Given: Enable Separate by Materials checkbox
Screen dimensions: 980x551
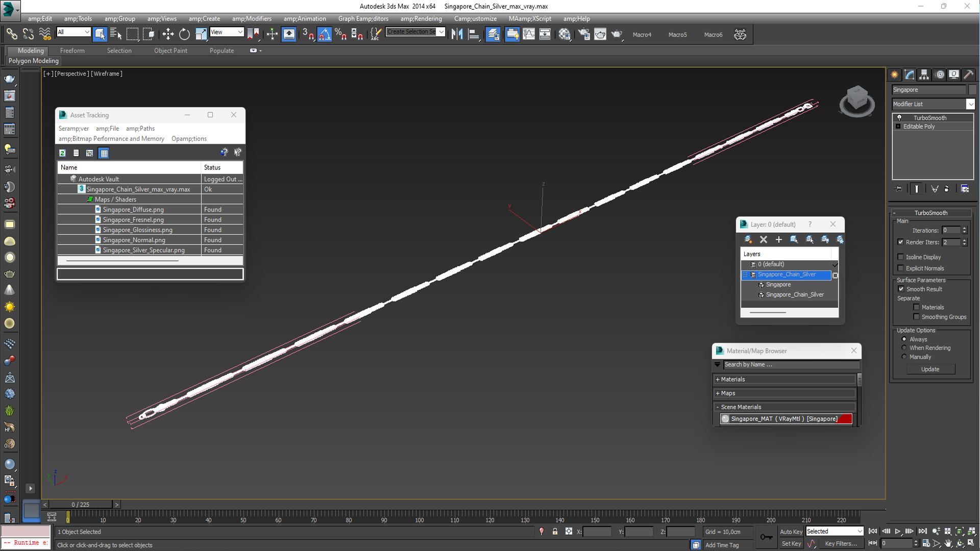Looking at the screenshot, I should [916, 307].
